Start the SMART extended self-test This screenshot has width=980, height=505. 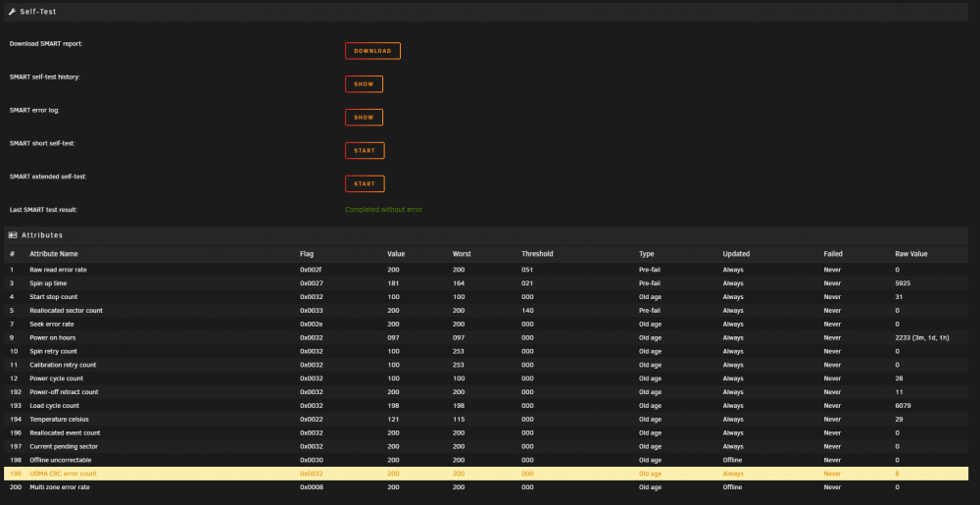pos(365,183)
